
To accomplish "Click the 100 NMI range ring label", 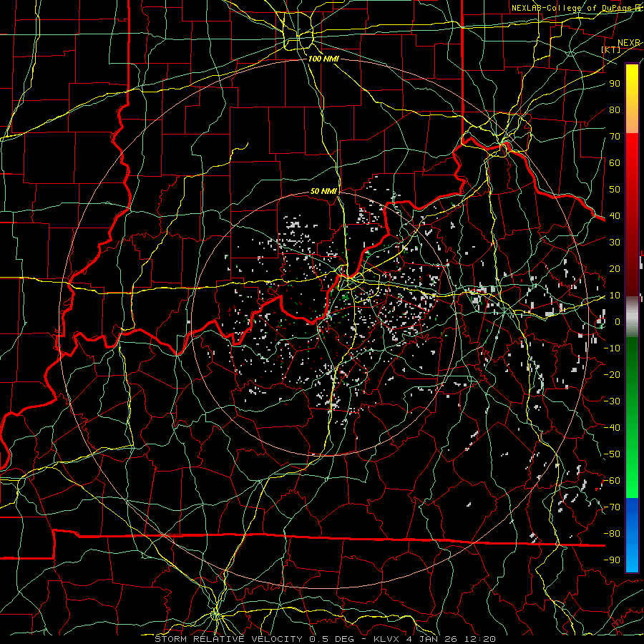I will (323, 59).
